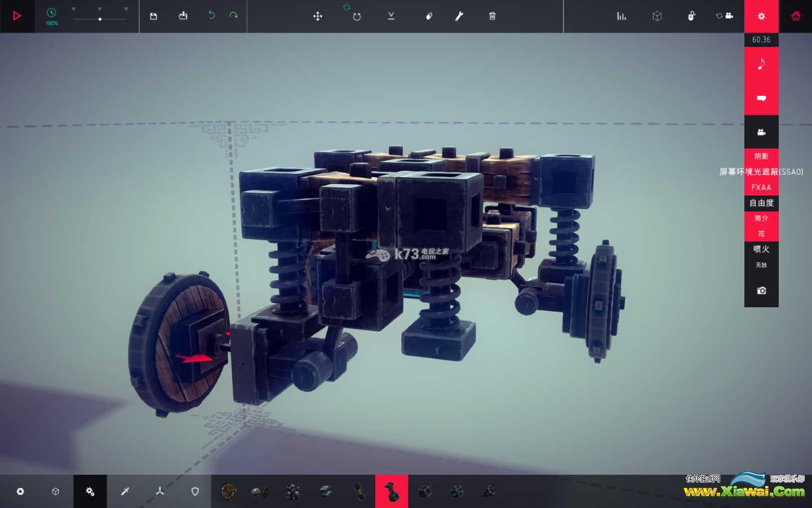Image resolution: width=812 pixels, height=508 pixels.
Task: Select the dark cube block after suspension
Action: [424, 491]
